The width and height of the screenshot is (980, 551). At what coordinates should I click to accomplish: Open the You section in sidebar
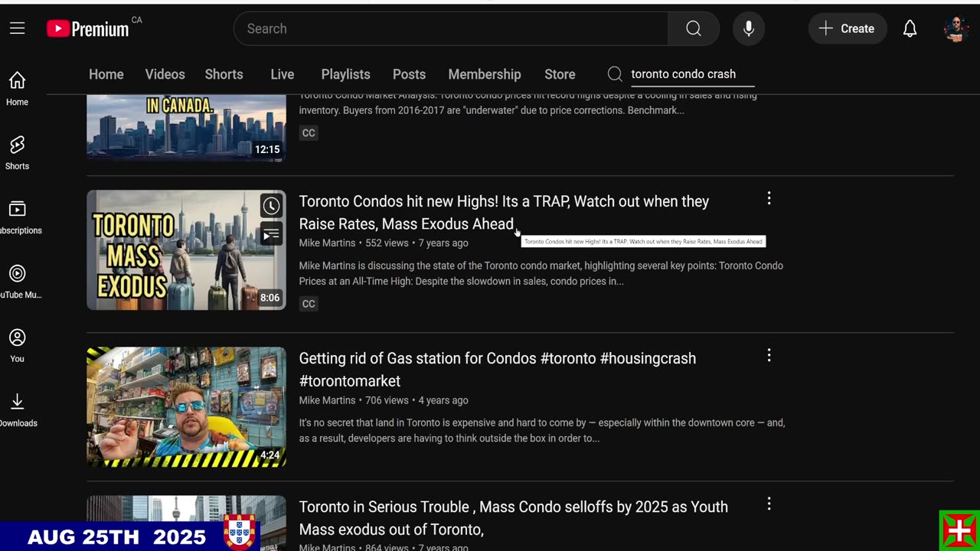pos(17,346)
